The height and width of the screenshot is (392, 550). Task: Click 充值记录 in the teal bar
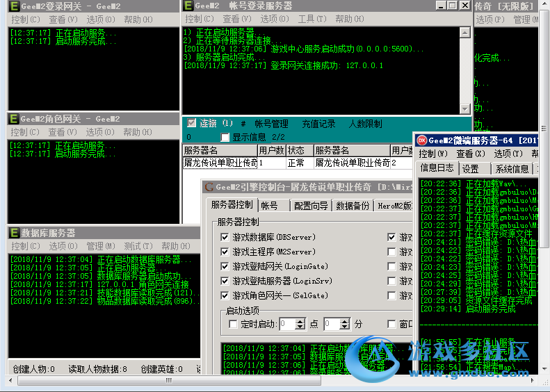coord(319,124)
